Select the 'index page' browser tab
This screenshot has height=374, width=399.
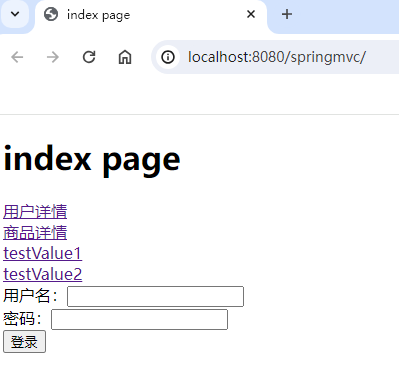tap(151, 16)
